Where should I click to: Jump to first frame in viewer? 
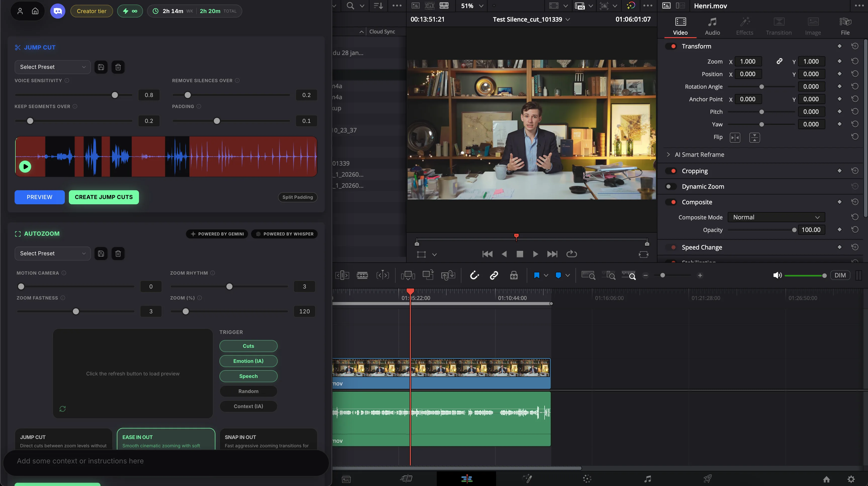click(x=487, y=254)
